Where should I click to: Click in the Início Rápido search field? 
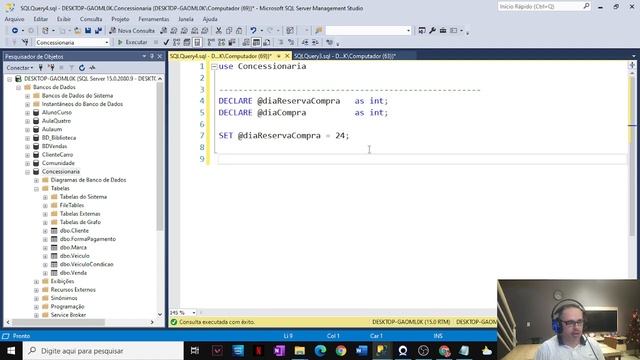(540, 6)
